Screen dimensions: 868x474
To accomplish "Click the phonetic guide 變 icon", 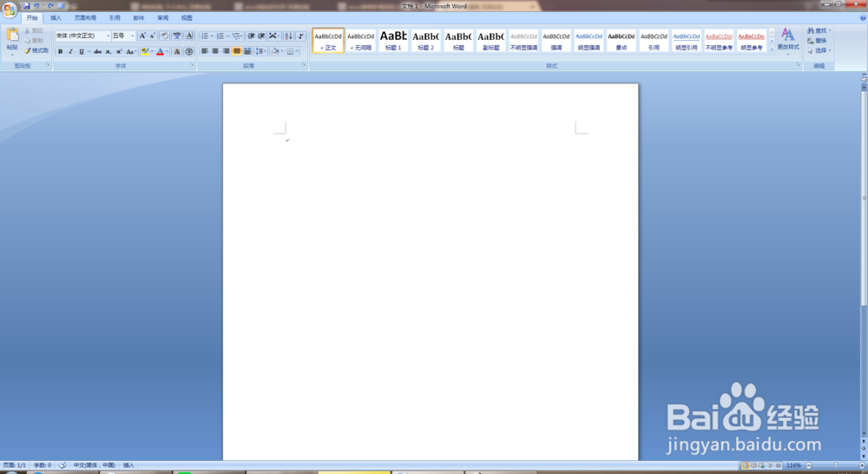I will tap(176, 36).
